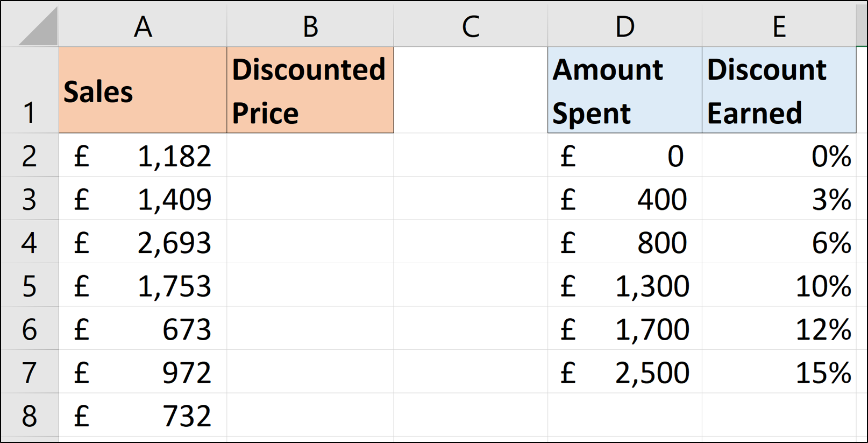Click row 5 header
Viewport: 868px width, 443px height.
30,285
